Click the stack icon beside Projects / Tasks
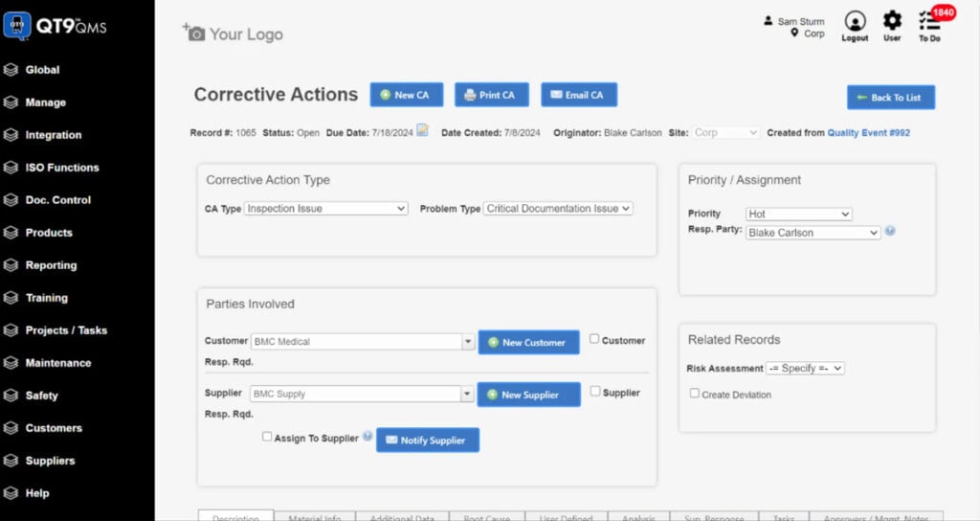The height and width of the screenshot is (521, 980). (x=11, y=329)
